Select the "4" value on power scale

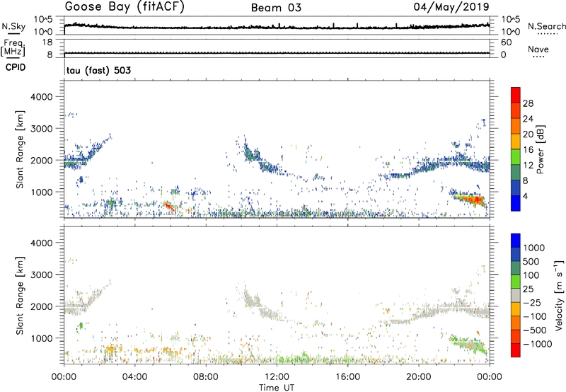point(526,196)
